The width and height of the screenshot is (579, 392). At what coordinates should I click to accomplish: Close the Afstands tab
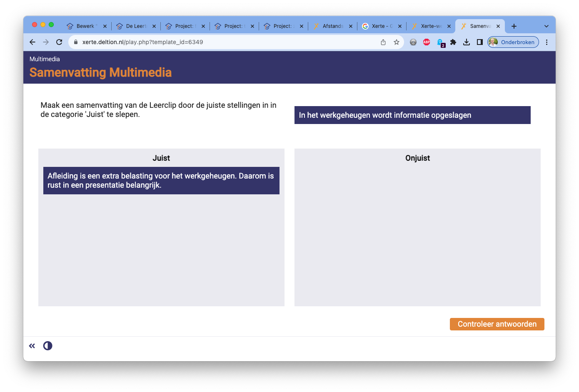coord(351,26)
